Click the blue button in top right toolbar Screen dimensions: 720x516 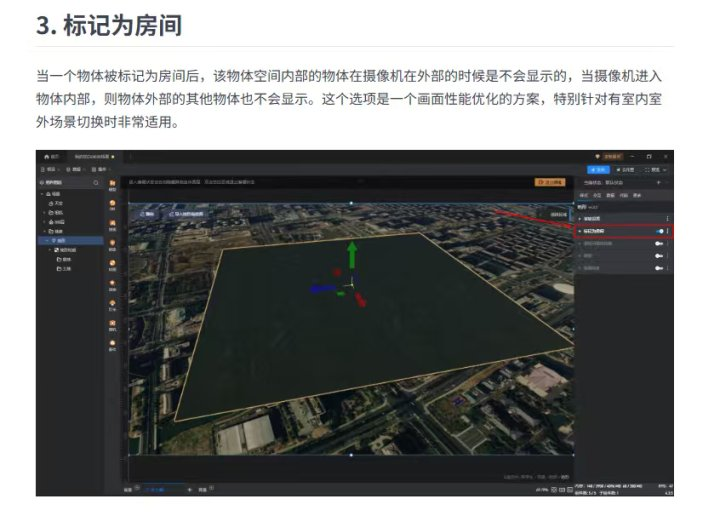pos(598,170)
